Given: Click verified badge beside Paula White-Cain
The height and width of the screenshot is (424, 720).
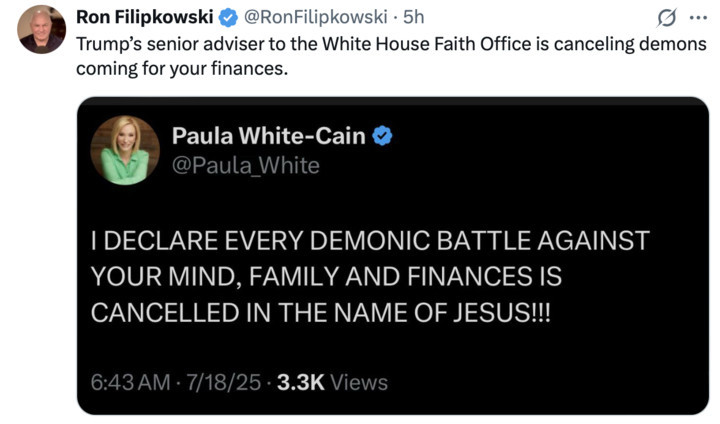Looking at the screenshot, I should (382, 136).
